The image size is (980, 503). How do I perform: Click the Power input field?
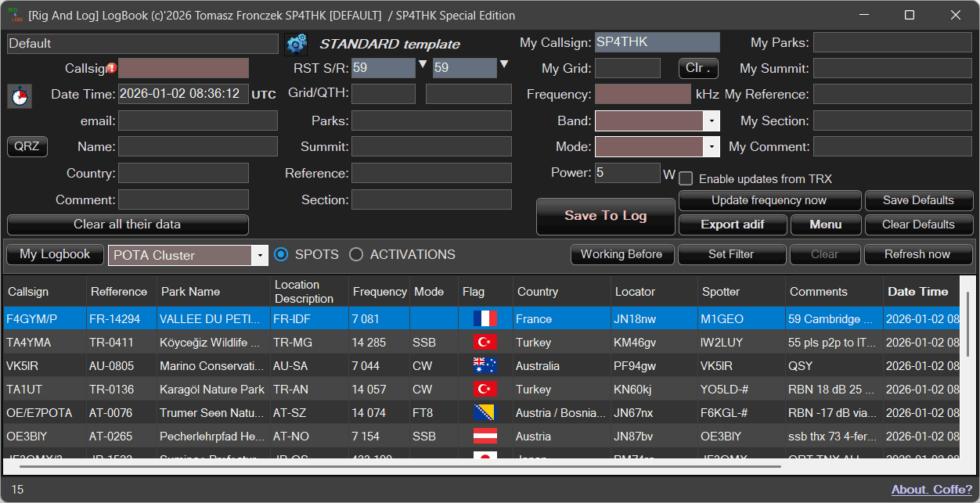627,173
